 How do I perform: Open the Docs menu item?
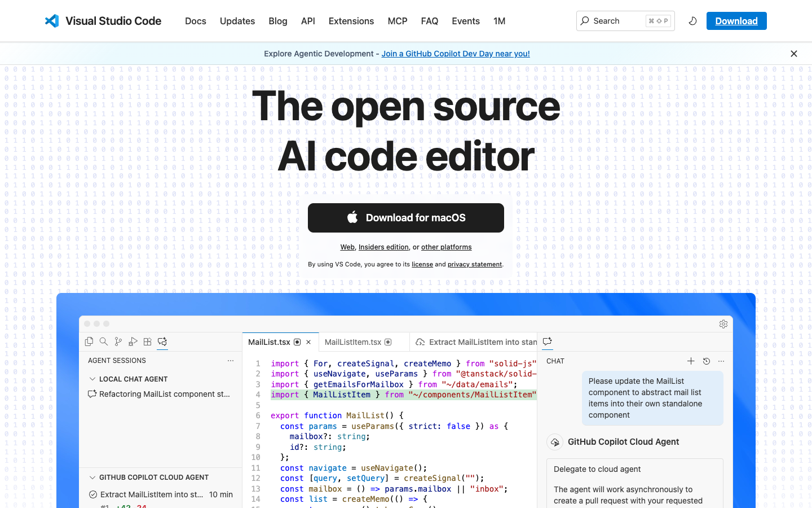click(x=196, y=21)
